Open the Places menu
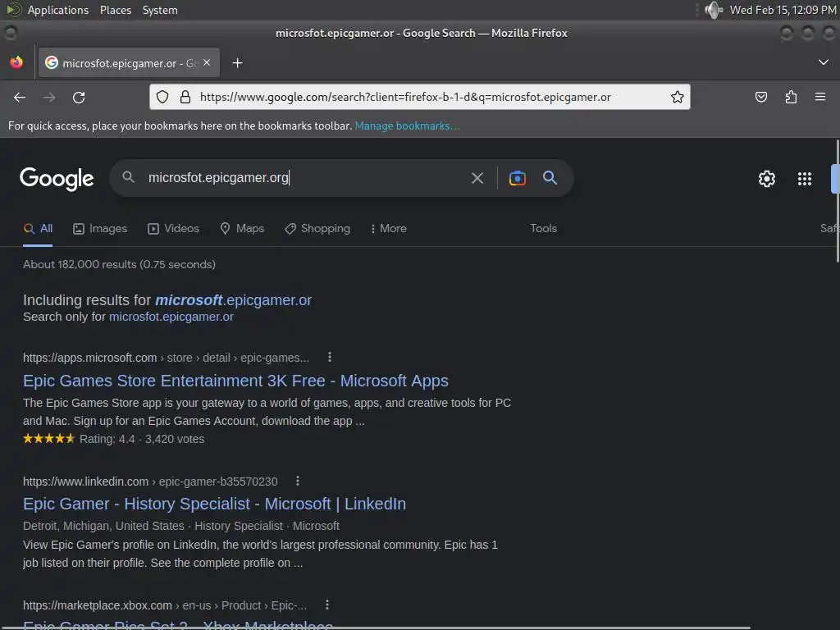The width and height of the screenshot is (840, 630). [x=116, y=10]
